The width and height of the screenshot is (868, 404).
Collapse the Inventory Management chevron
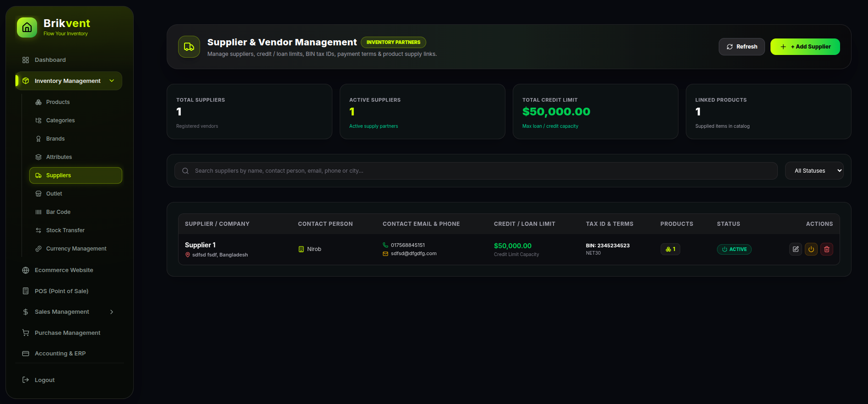click(112, 81)
